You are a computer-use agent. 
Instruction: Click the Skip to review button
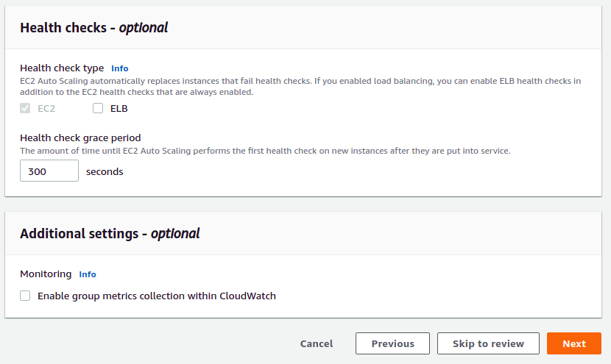coord(488,343)
